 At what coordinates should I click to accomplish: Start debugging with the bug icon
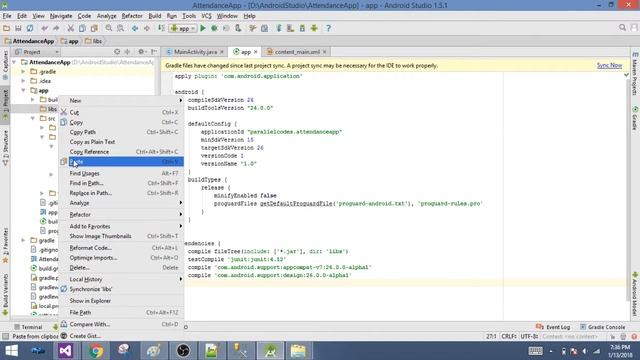coord(214,28)
